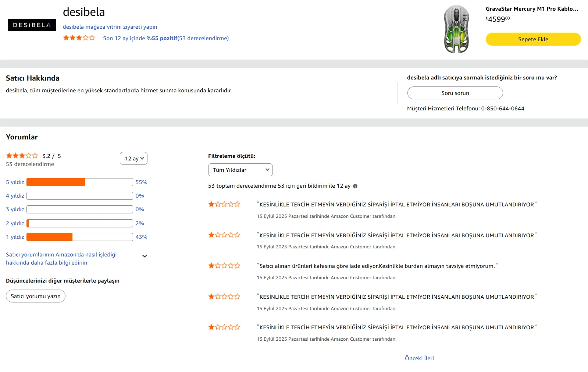Viewport: 588px width, 372px height.
Task: Click the 5 star orange rating bar
Action: (56, 182)
